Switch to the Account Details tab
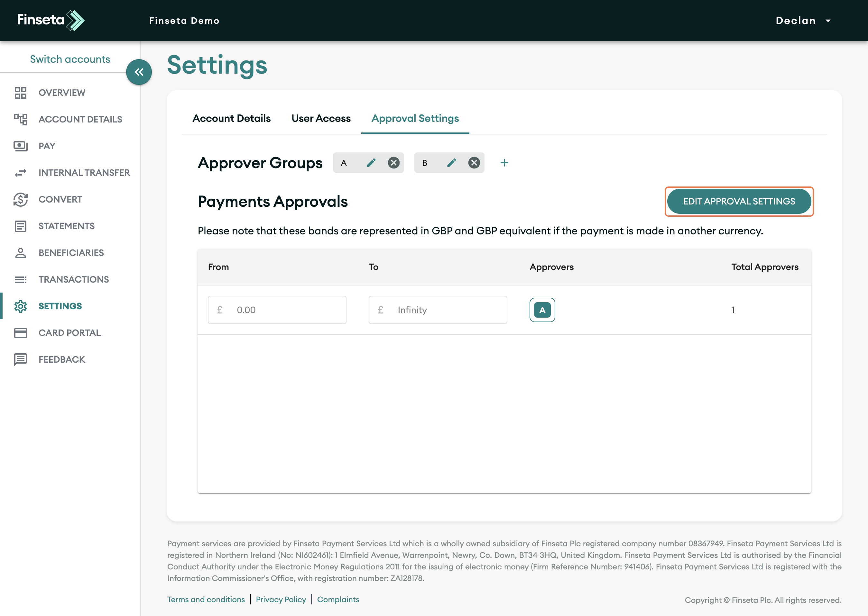 (232, 118)
